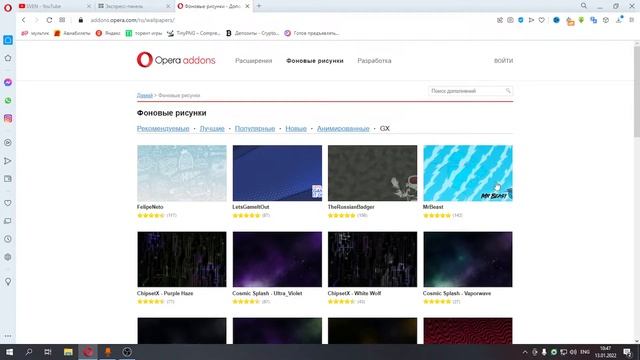The height and width of the screenshot is (360, 640).
Task: Open the LetsGameItOut wallpaper thumbnail
Action: coord(277,173)
